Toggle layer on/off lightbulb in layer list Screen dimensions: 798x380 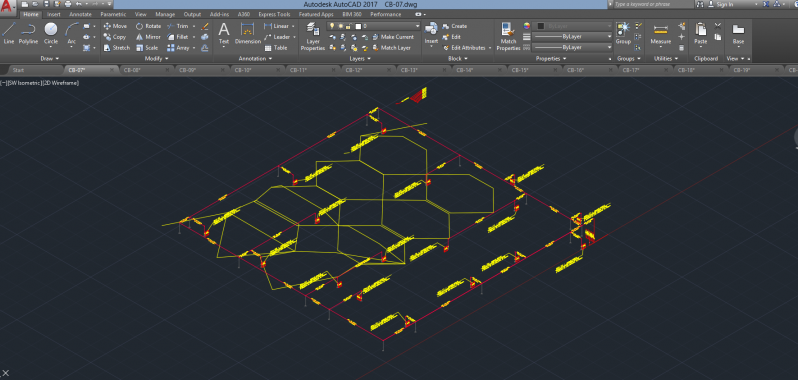click(331, 26)
